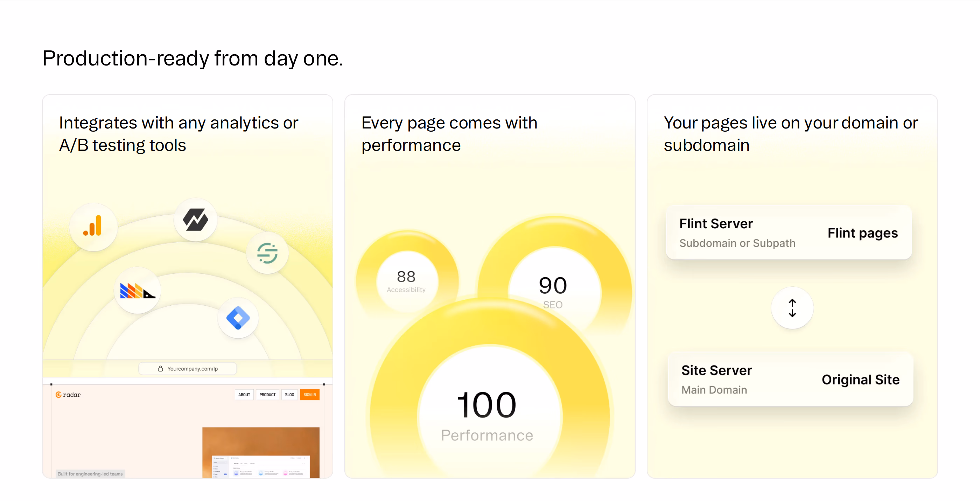Viewport: 980px width, 501px height.
Task: Click the orange product screenshot thumbnail
Action: 261,452
